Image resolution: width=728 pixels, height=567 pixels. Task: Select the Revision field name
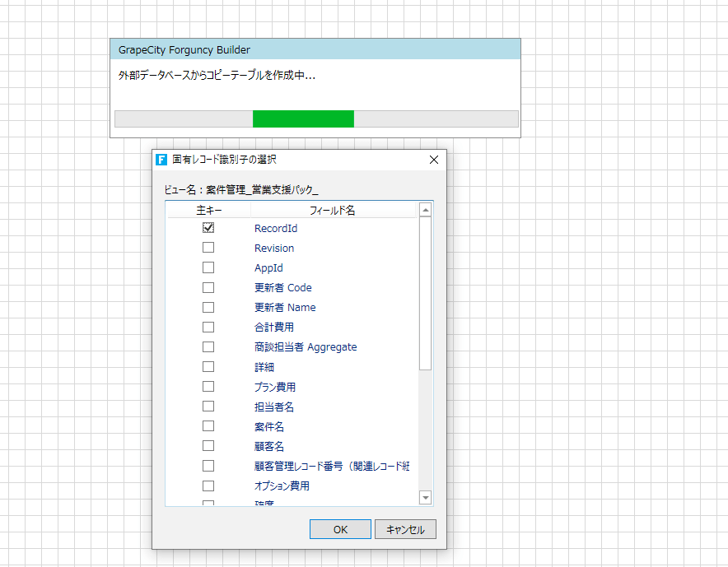pos(274,249)
